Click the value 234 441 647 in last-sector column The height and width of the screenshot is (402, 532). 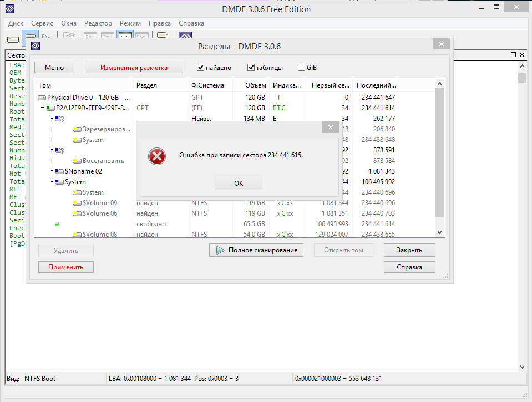378,98
